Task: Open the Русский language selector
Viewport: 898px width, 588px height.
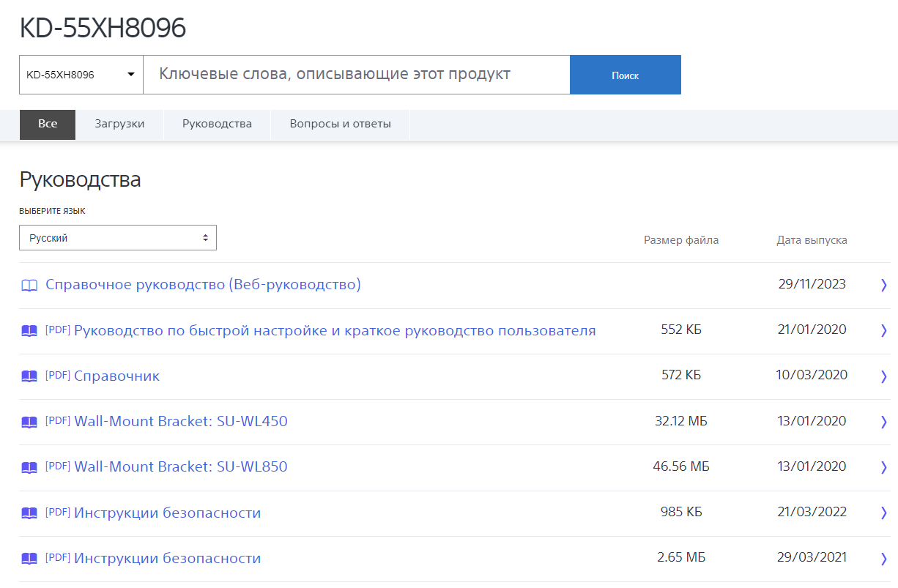Action: coord(117,238)
